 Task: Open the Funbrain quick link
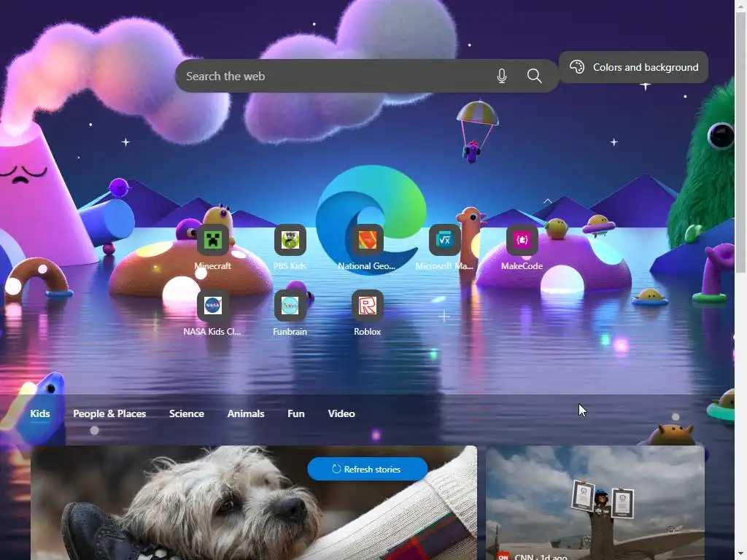click(290, 306)
